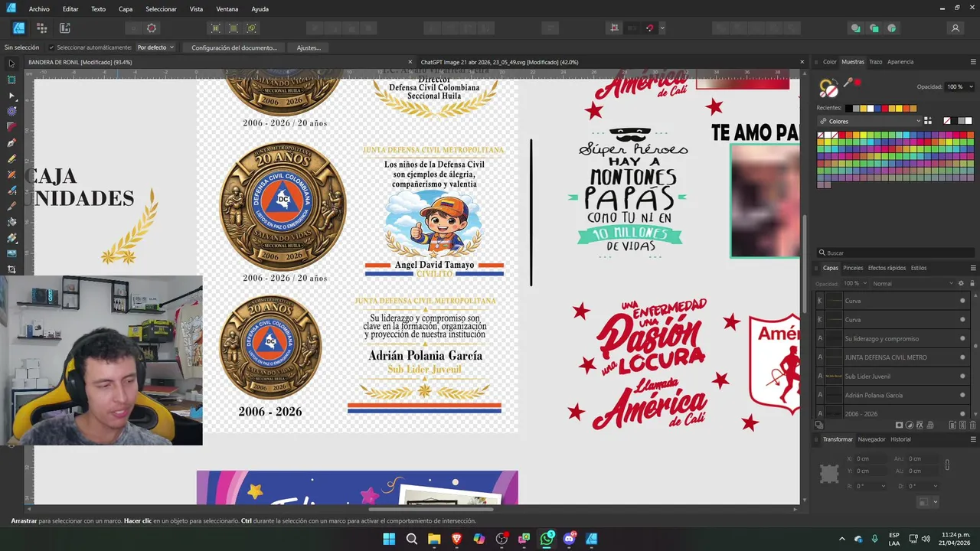Viewport: 980px width, 551px height.
Task: Open the Archivo menu
Action: (39, 9)
